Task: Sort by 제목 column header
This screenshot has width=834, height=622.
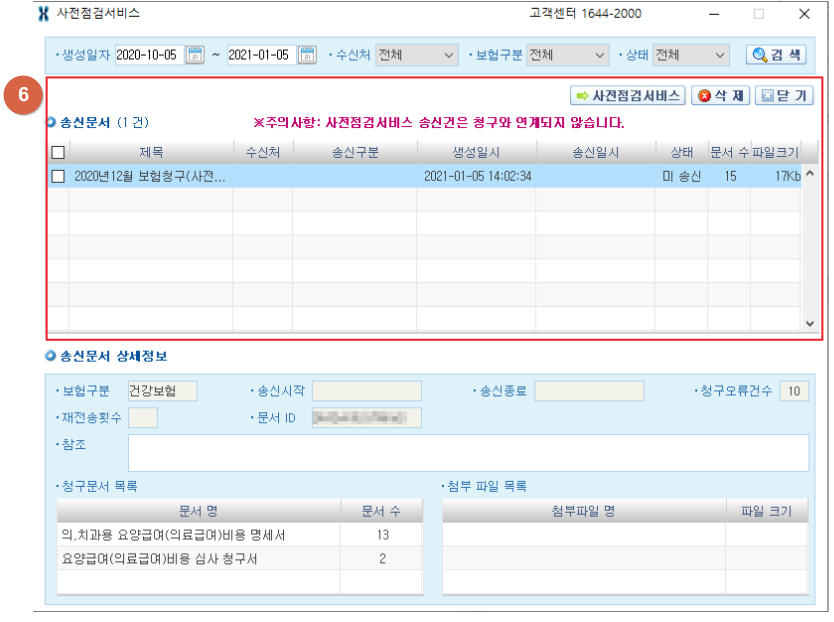Action: (x=151, y=152)
